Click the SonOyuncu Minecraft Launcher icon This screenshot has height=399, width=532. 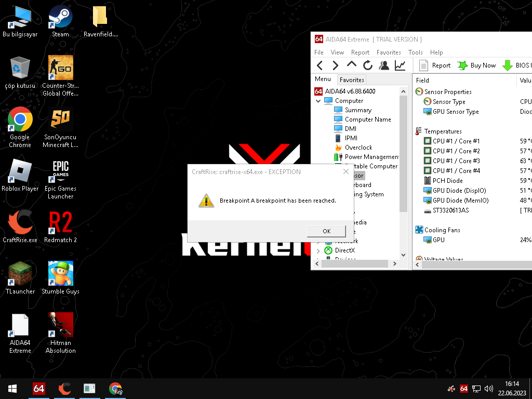(x=60, y=128)
